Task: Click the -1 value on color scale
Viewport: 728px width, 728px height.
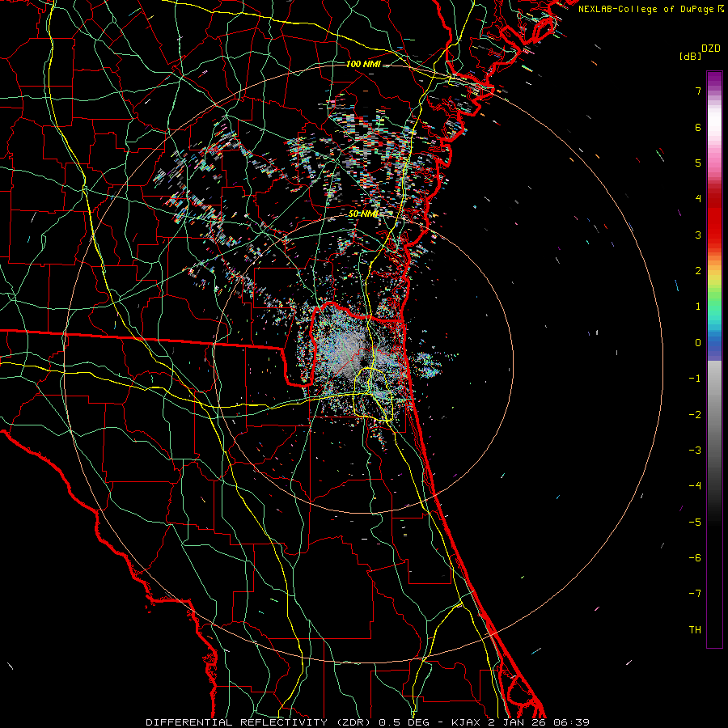Action: [695, 379]
